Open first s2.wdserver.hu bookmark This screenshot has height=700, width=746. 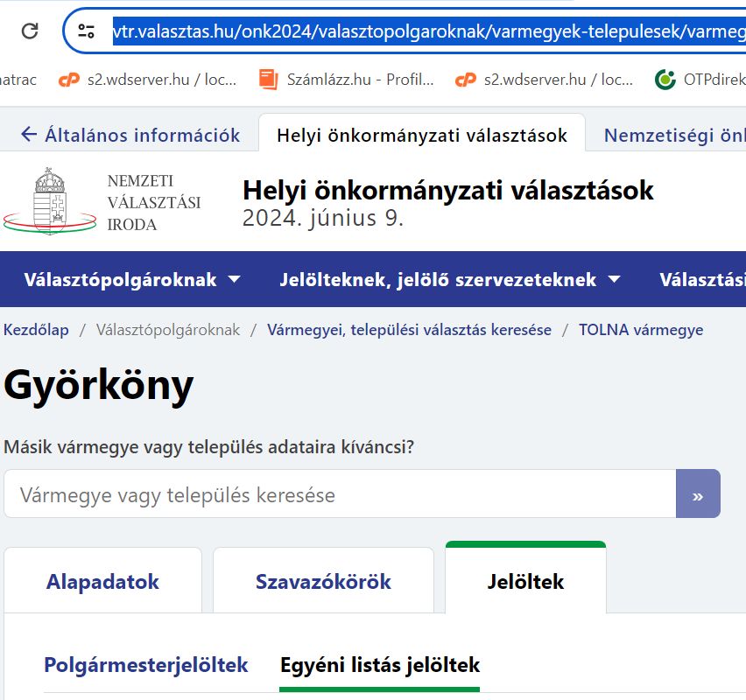click(x=147, y=80)
